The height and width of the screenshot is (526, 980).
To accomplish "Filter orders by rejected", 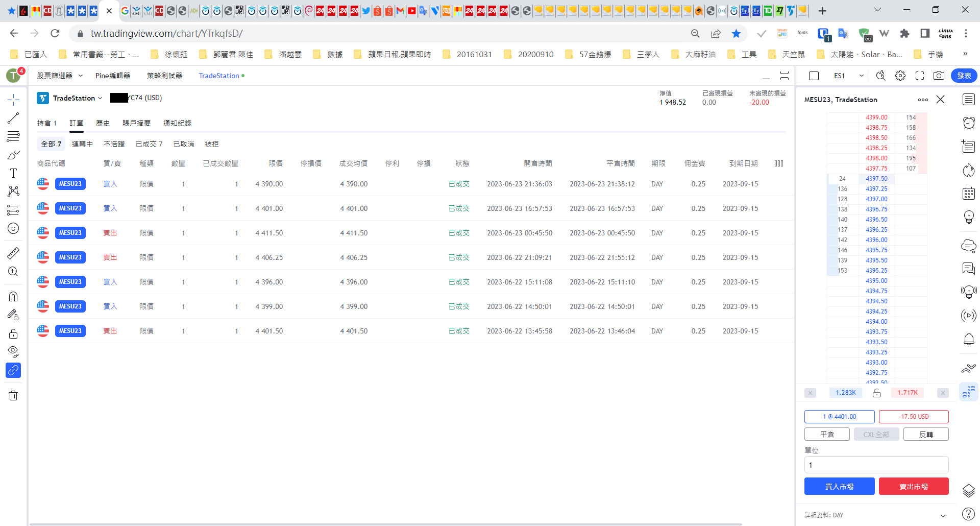I will [x=211, y=144].
